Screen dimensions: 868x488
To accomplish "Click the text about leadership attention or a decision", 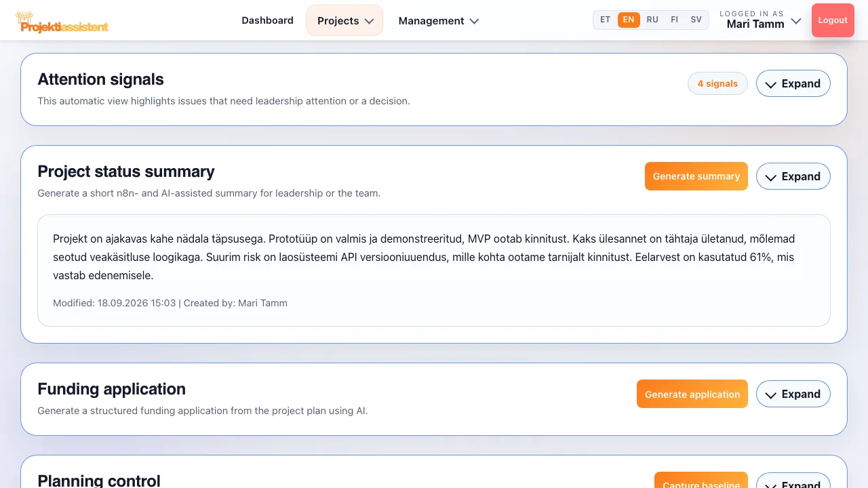I will [224, 101].
